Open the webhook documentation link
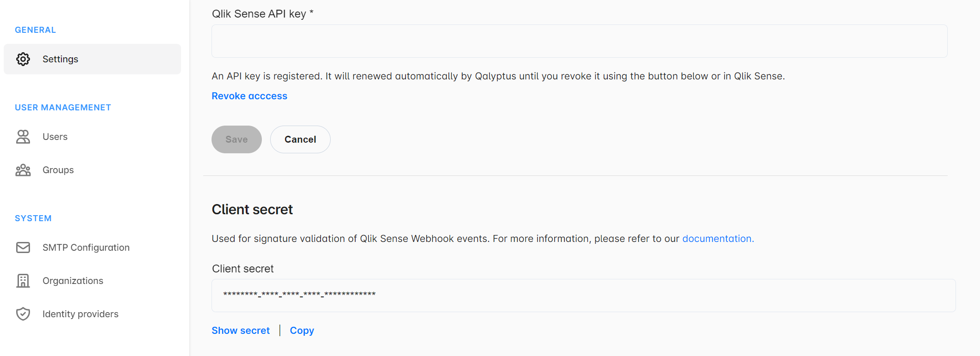This screenshot has height=356, width=980. pos(717,238)
